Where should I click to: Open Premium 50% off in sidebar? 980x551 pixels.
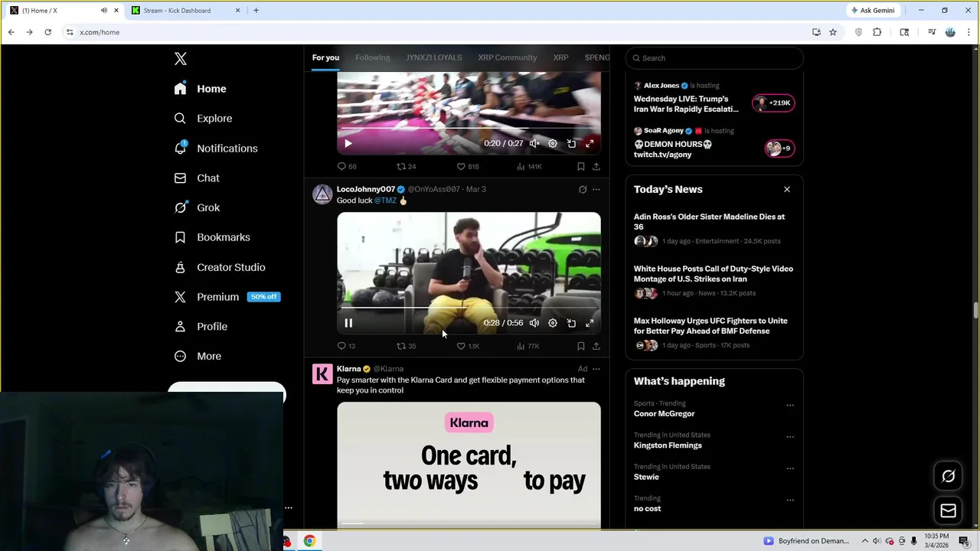(227, 297)
